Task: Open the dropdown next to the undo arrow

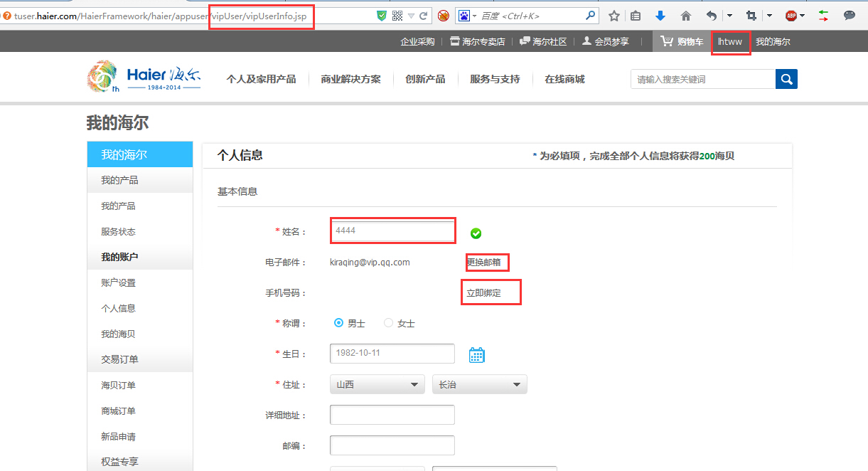Action: [x=729, y=16]
